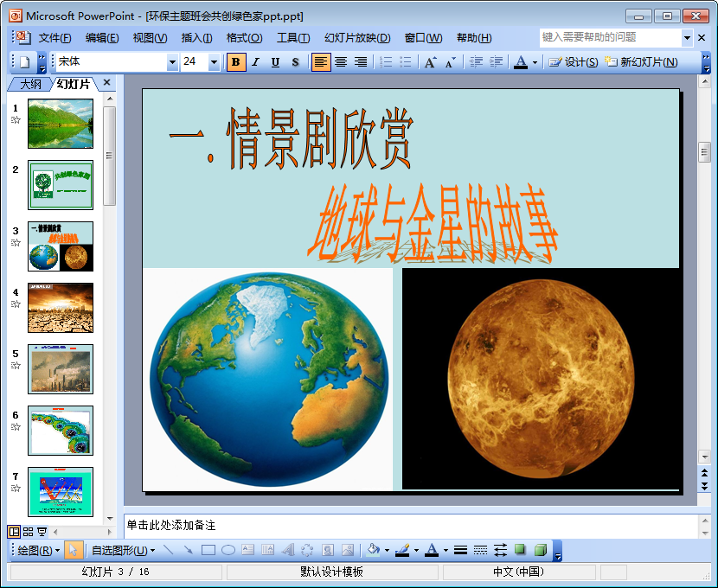Open the 自选图形(U) AutoShapes dropdown
The height and width of the screenshot is (588, 718).
click(x=123, y=551)
